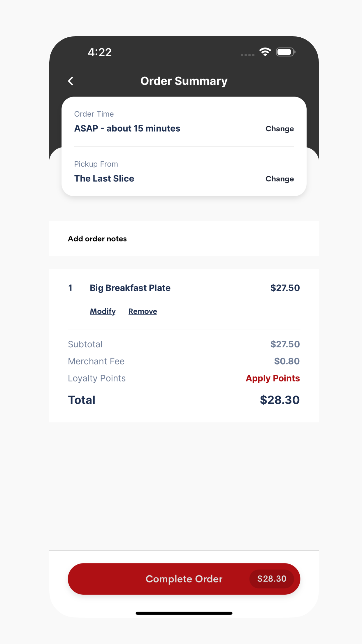Tap the battery status icon
The width and height of the screenshot is (362, 644).
(286, 52)
